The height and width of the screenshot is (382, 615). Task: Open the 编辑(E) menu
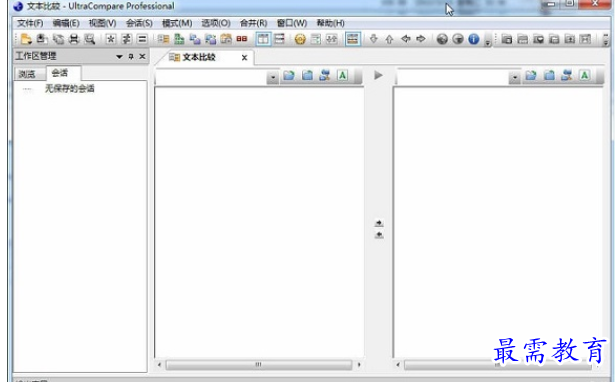point(66,23)
